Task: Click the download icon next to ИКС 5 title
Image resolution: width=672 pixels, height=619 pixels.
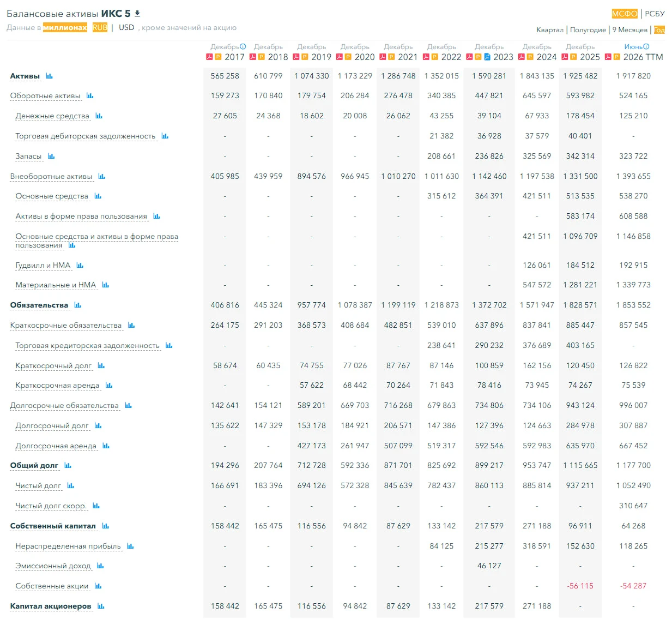Action: (137, 14)
